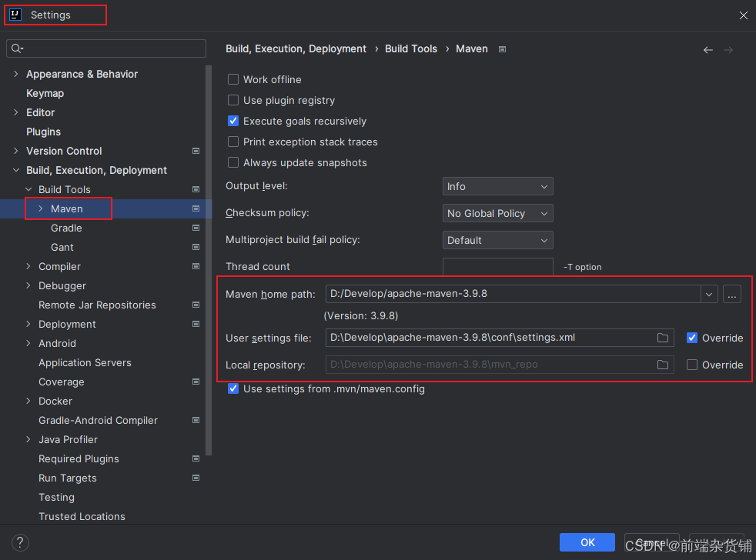Click the User settings file path field
Viewport: 756px width, 560px height.
point(500,338)
